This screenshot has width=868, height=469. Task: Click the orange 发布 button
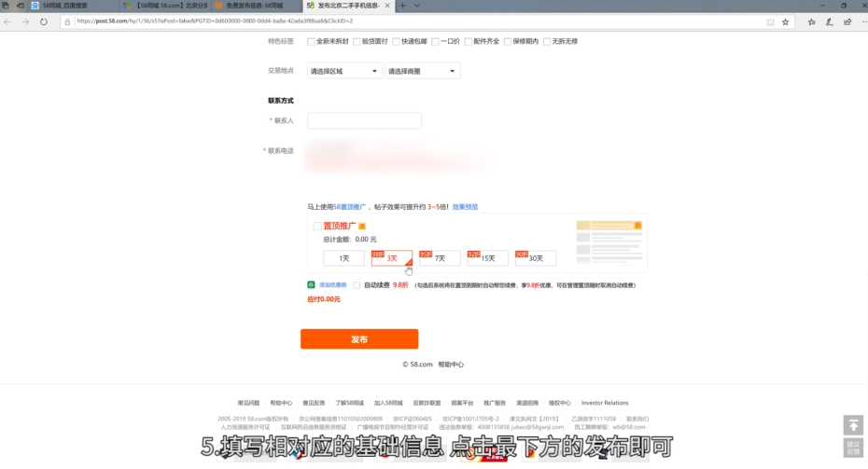pyautogui.click(x=359, y=339)
